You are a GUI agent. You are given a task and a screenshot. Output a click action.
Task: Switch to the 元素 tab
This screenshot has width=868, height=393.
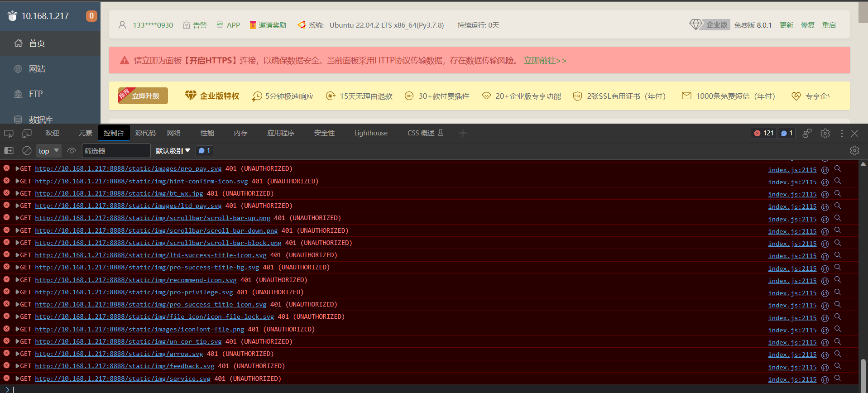pos(85,133)
